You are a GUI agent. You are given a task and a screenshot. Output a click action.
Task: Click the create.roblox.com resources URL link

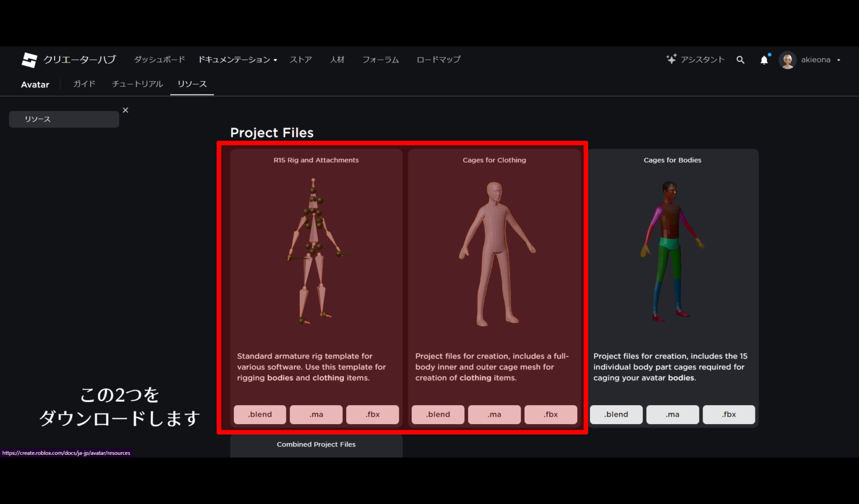tap(65, 453)
